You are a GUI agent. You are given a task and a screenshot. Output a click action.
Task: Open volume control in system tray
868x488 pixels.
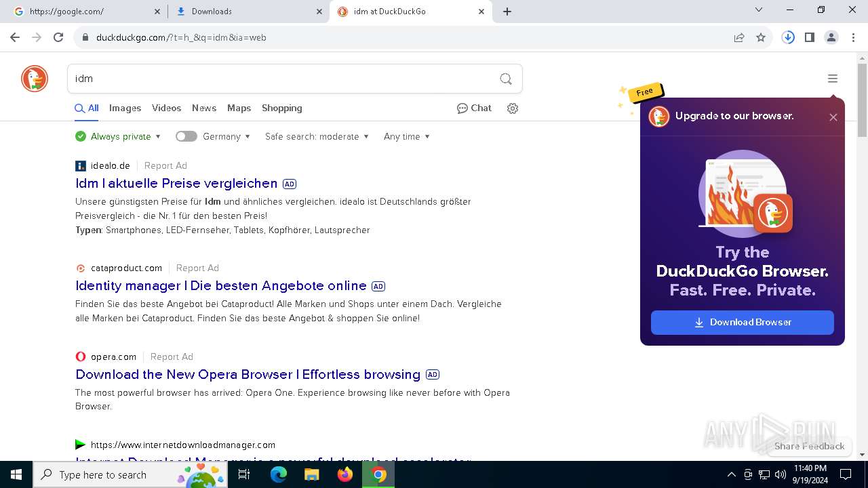(x=781, y=474)
